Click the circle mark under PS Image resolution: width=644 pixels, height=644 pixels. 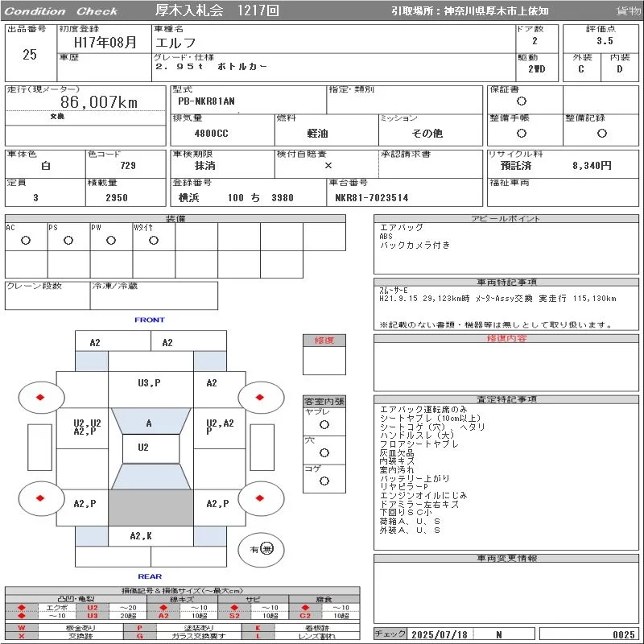click(x=68, y=240)
